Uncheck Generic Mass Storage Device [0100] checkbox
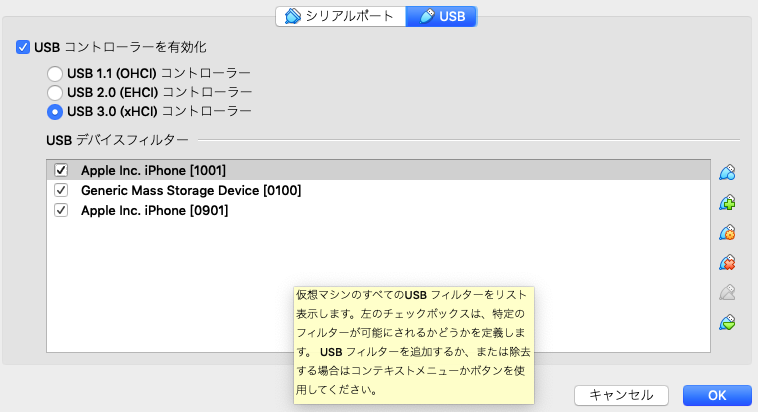Image resolution: width=758 pixels, height=412 pixels. 61,190
